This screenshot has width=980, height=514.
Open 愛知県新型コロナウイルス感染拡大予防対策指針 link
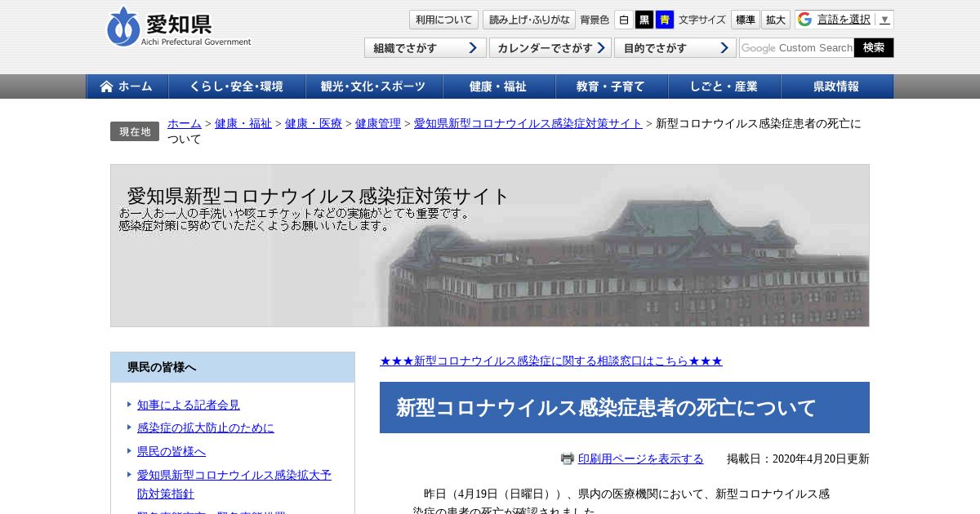point(234,484)
